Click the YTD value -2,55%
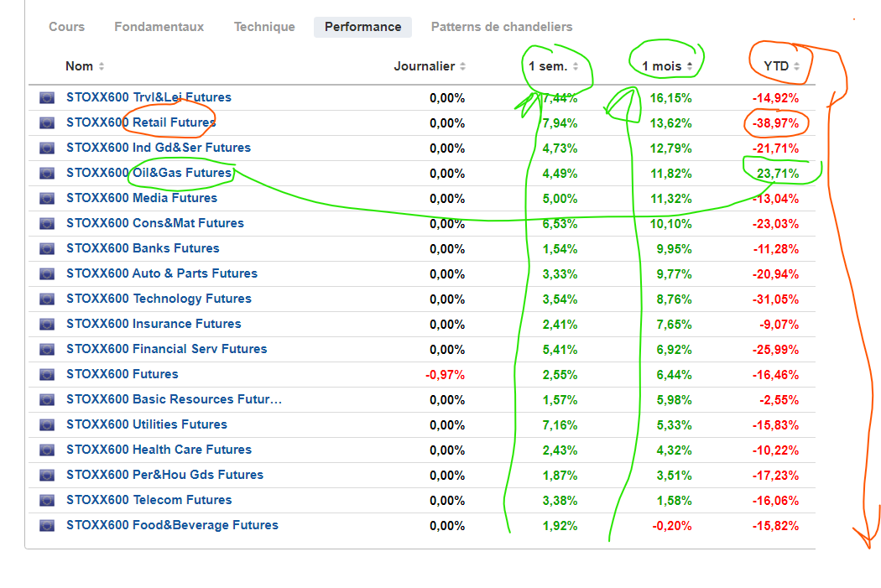 [x=779, y=400]
